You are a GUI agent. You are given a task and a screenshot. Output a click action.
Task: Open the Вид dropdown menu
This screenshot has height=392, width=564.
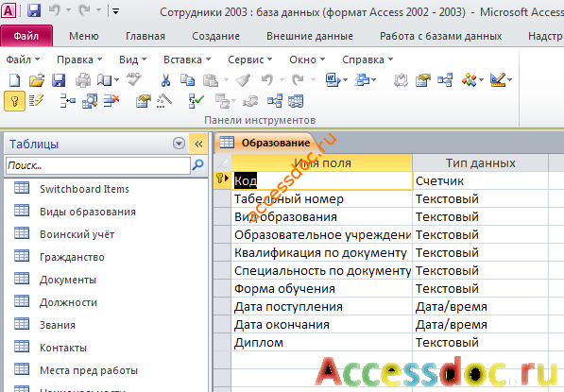(x=132, y=60)
